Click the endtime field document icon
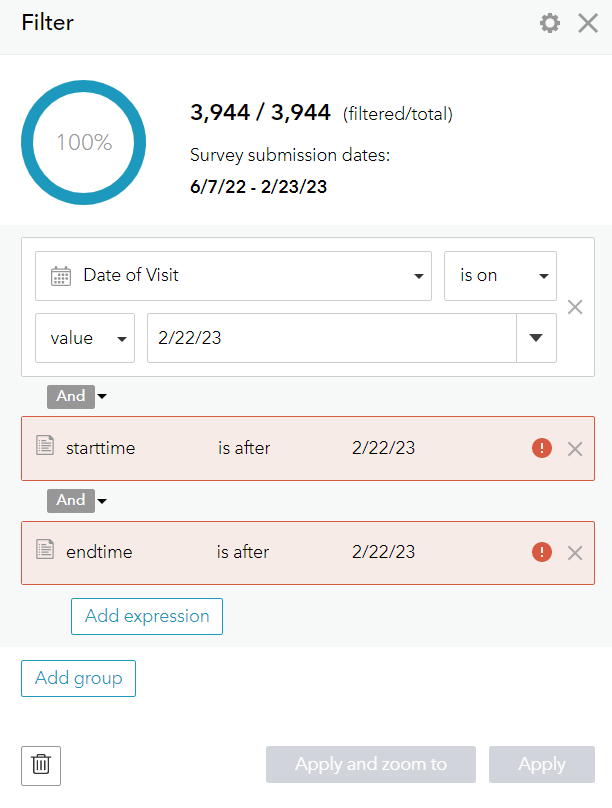Viewport: 612px width, 808px height. (x=45, y=549)
